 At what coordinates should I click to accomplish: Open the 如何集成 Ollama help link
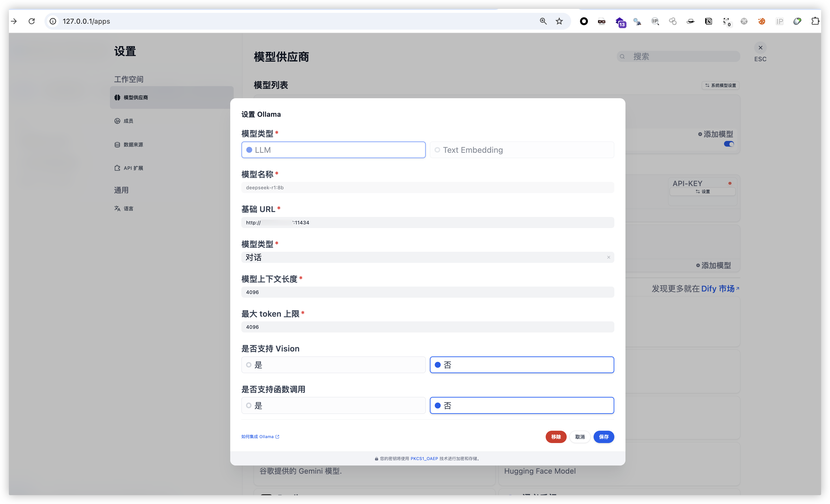[x=260, y=437]
